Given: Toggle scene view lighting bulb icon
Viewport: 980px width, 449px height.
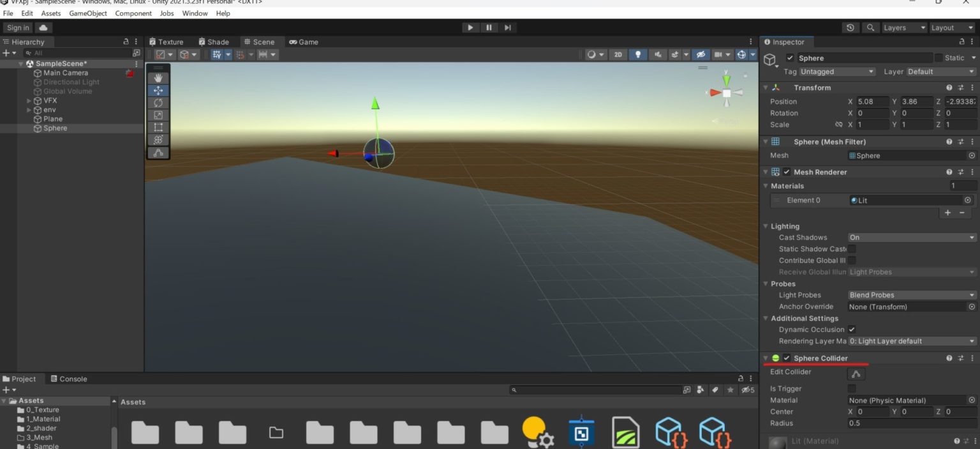Looking at the screenshot, I should 637,54.
